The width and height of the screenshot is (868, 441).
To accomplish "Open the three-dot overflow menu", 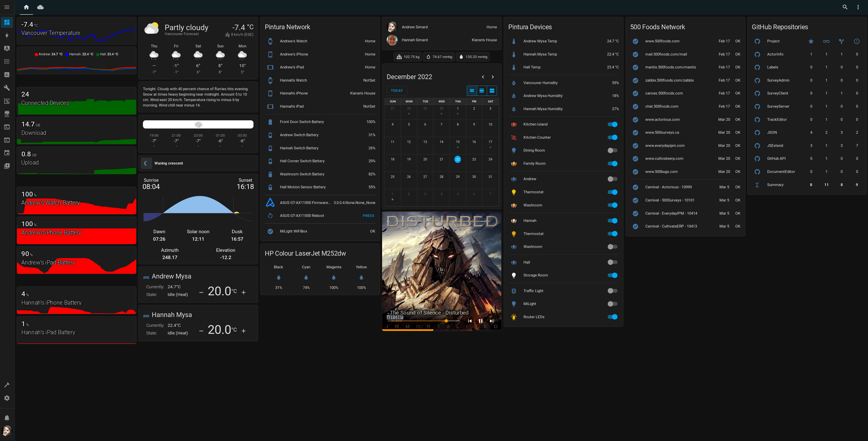I will (x=858, y=7).
